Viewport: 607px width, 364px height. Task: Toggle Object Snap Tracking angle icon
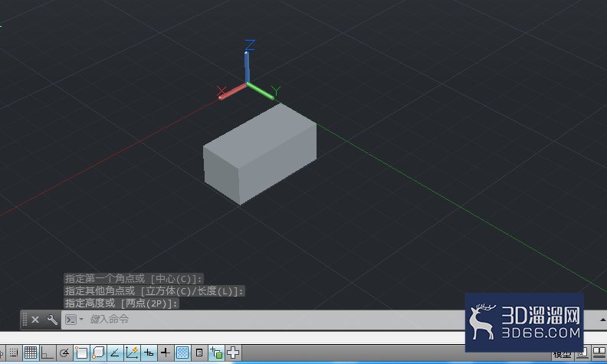coord(115,353)
